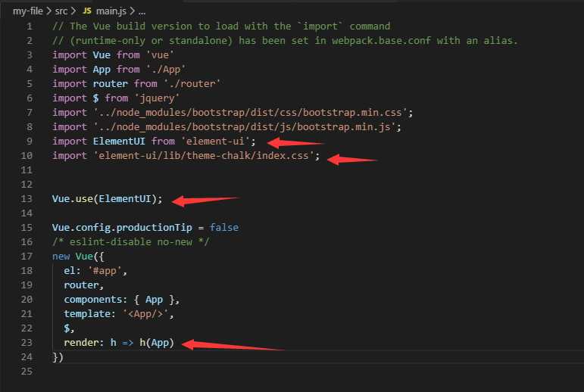Click the bootstrap.min.css import path
584x392 pixels.
(250, 113)
